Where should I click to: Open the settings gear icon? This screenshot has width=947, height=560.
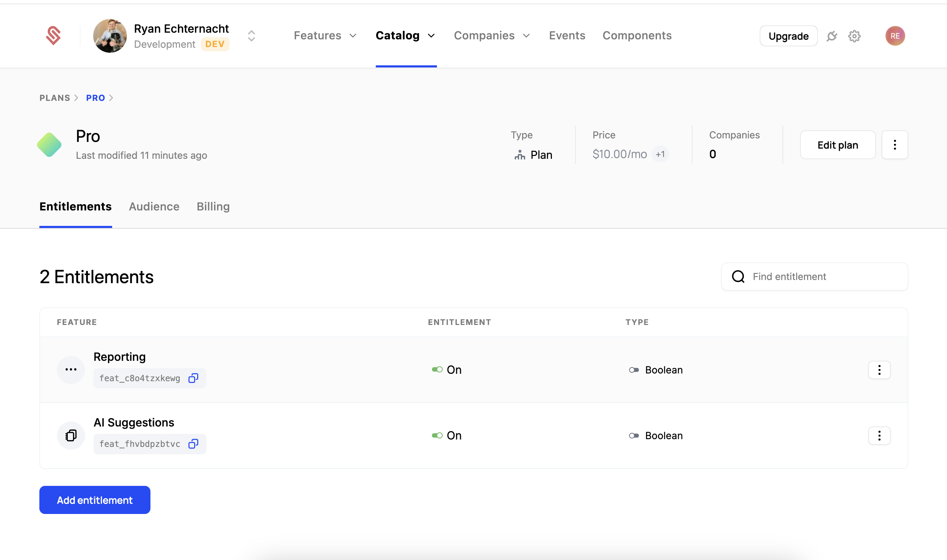(x=854, y=36)
